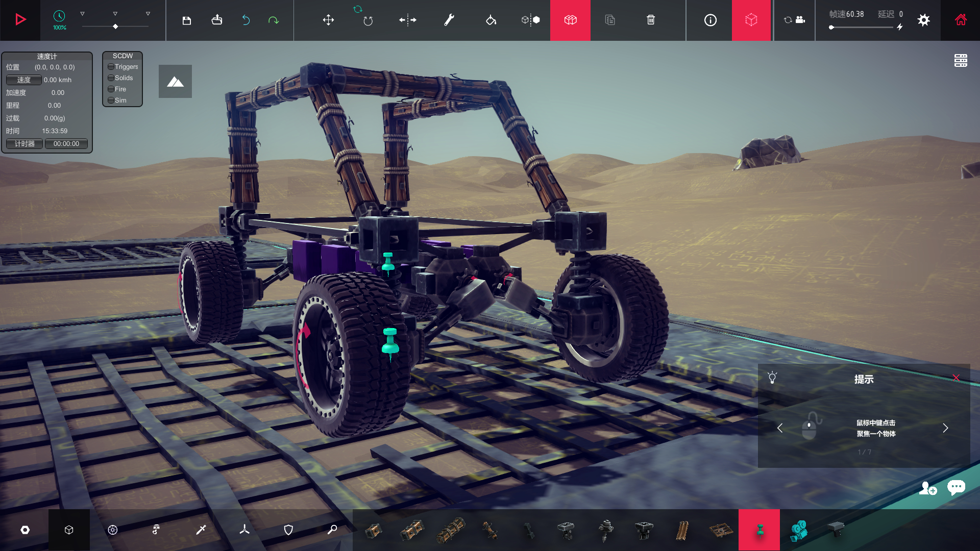Click the lightbulb icon in hint panel
Image resolution: width=980 pixels, height=551 pixels.
click(x=772, y=378)
